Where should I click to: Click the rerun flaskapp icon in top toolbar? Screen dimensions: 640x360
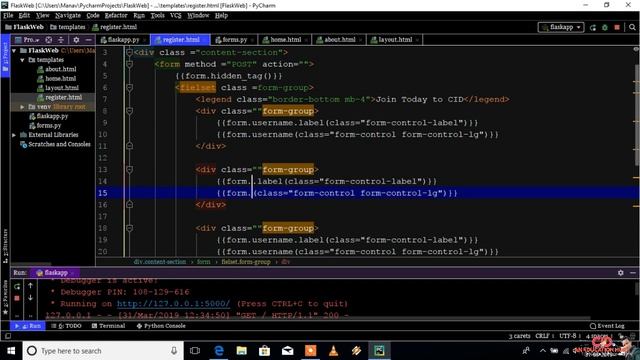593,27
